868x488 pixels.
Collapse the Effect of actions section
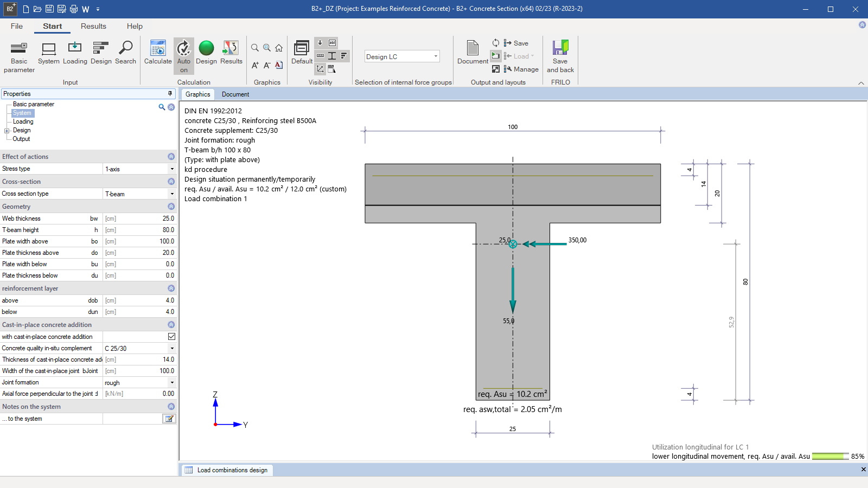(x=171, y=157)
